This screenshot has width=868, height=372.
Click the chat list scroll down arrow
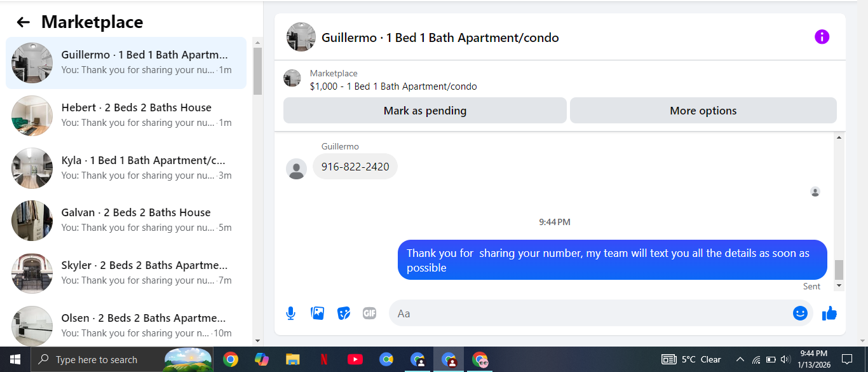tap(257, 341)
